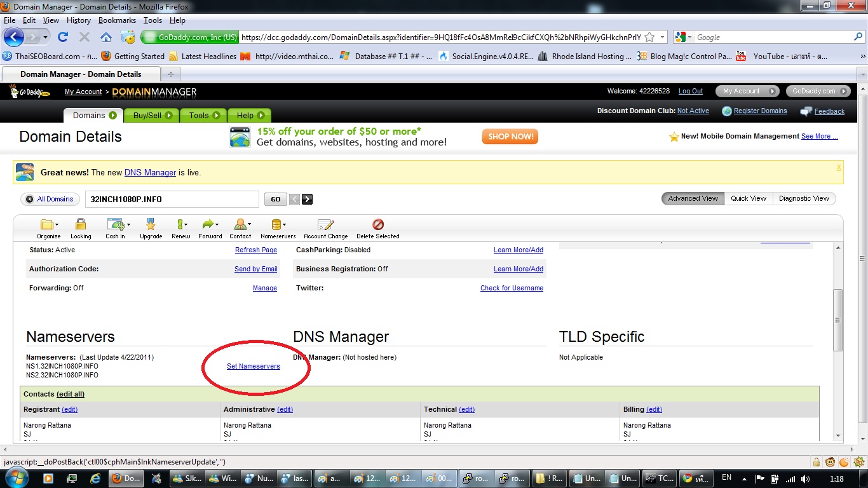
Task: Launch Internet Explorer from the taskbar
Action: [x=96, y=478]
